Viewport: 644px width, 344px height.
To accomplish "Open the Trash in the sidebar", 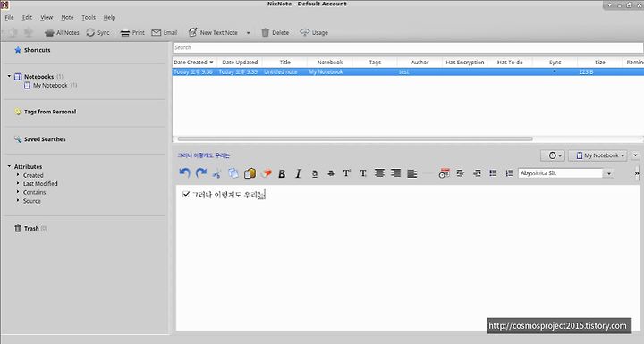I will point(30,228).
